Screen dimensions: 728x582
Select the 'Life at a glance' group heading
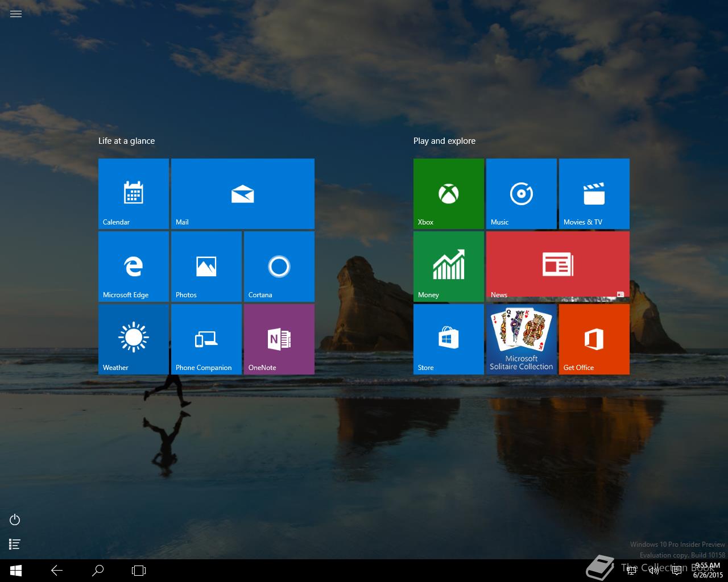tap(126, 141)
